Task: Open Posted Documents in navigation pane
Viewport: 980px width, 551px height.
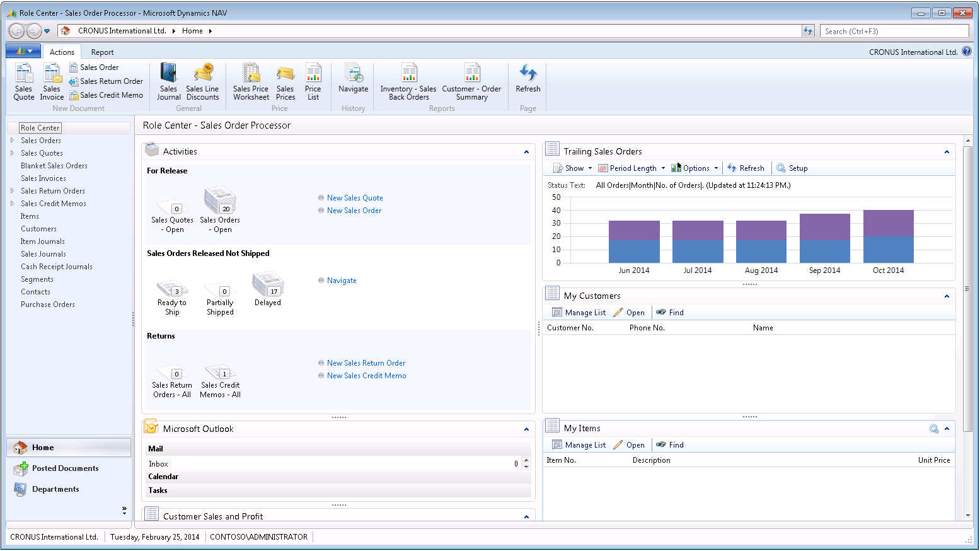Action: click(x=69, y=468)
